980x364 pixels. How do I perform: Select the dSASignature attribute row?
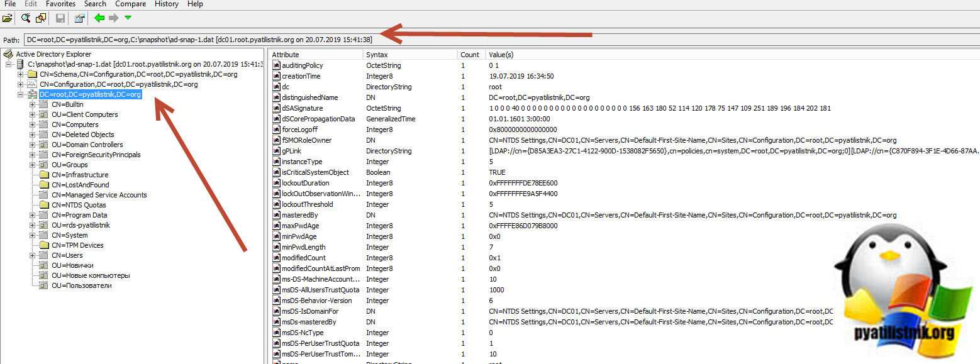point(625,108)
